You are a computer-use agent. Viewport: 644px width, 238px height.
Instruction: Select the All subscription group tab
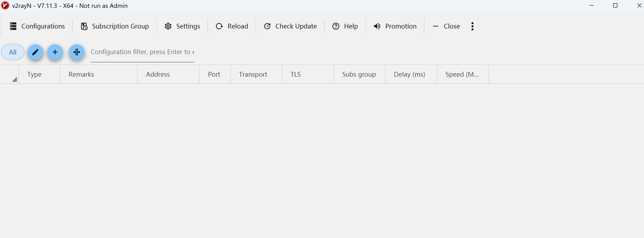coord(13,52)
